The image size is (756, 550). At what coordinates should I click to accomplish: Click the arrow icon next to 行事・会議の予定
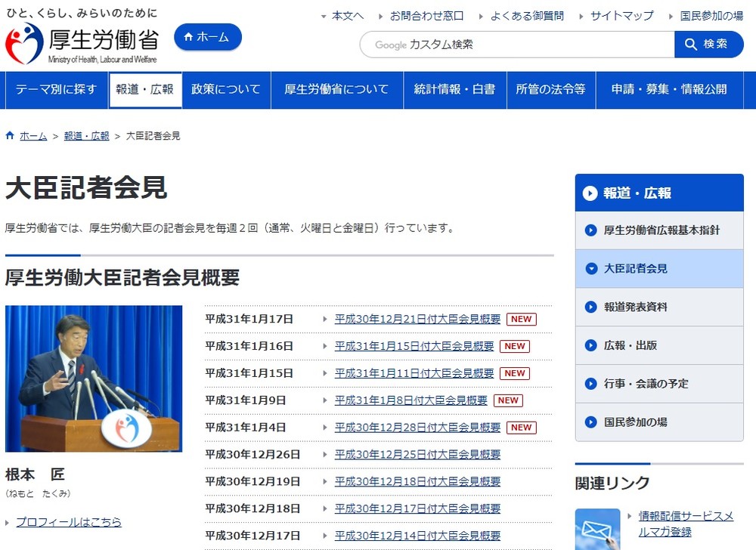coord(590,383)
